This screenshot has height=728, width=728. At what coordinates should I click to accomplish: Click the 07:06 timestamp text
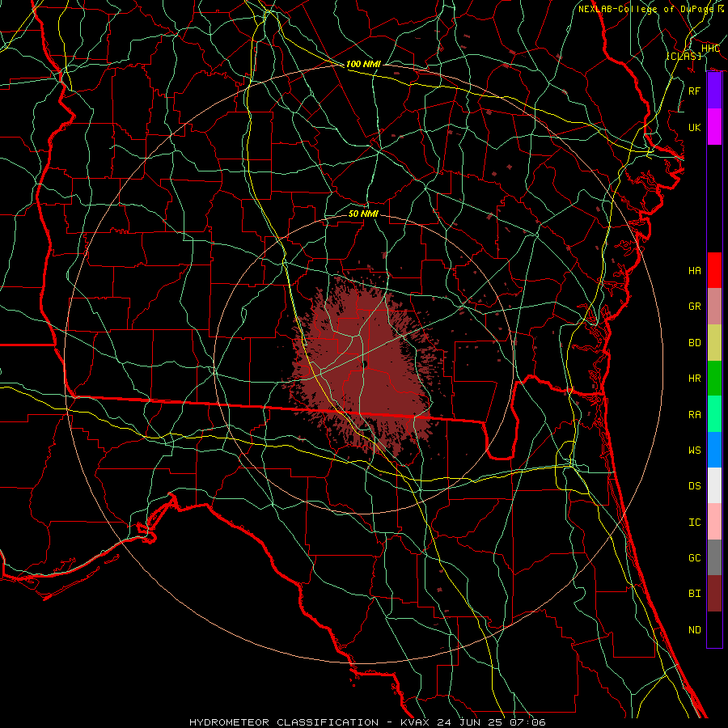(x=527, y=722)
